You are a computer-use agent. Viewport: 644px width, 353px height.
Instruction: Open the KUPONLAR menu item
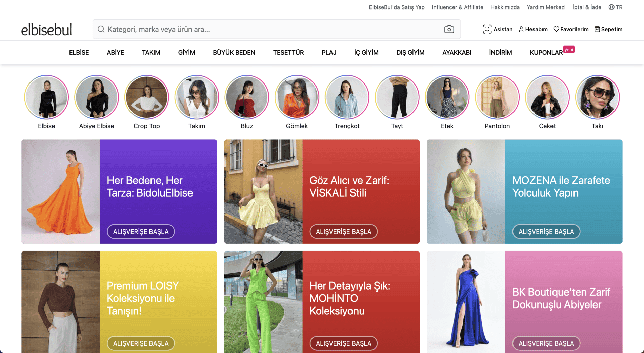click(546, 53)
